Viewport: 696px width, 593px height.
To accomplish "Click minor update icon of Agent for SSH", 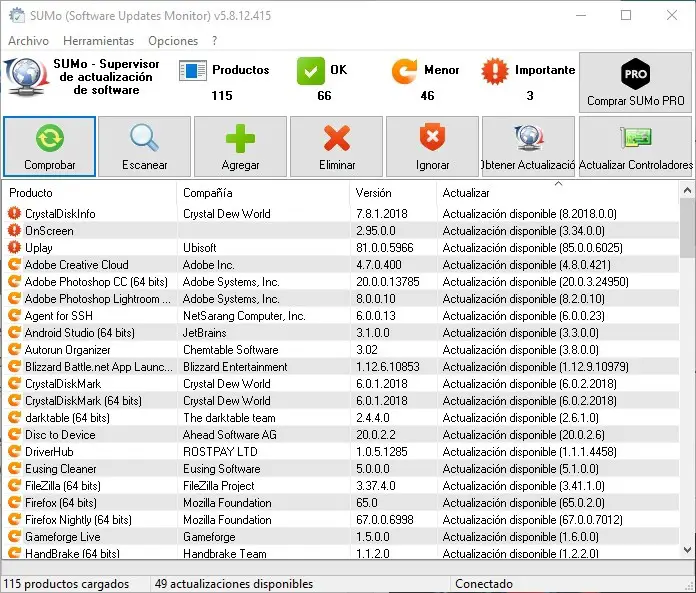I will tap(14, 316).
